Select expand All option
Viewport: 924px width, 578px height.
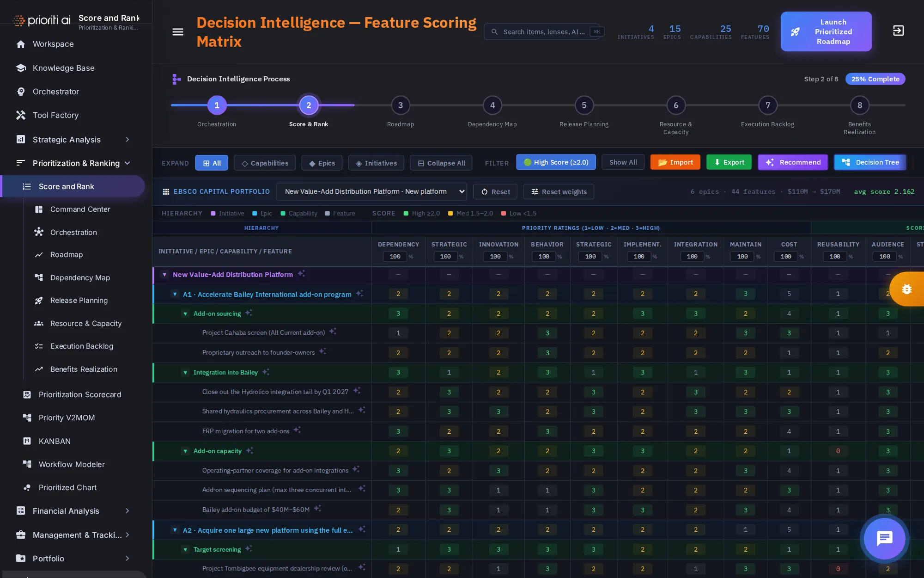point(212,163)
